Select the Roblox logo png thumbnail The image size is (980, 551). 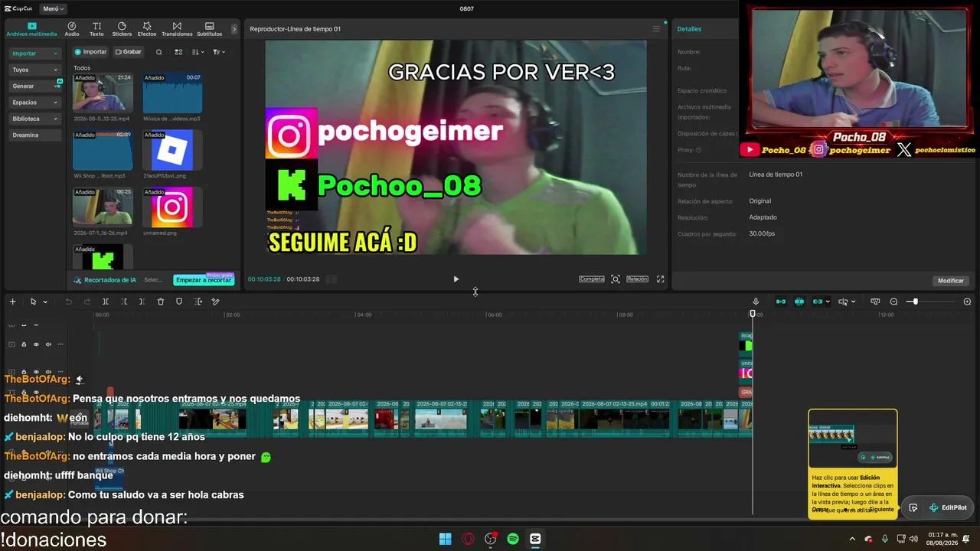[172, 150]
